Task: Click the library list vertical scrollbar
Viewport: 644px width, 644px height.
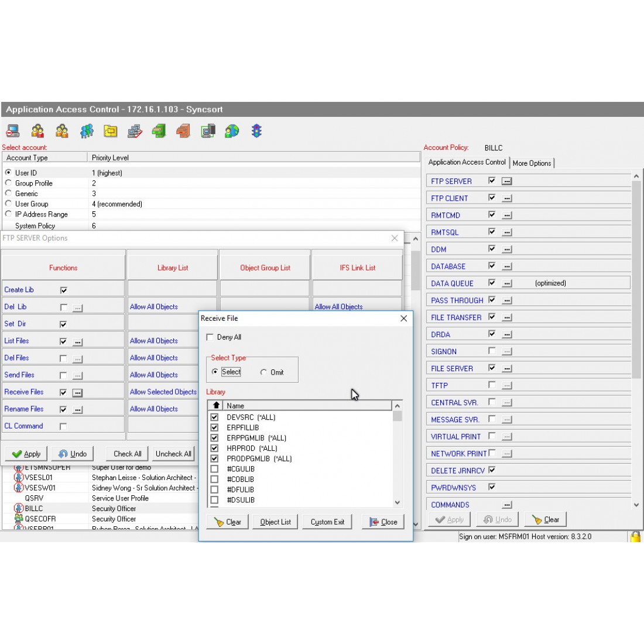Action: point(398,457)
